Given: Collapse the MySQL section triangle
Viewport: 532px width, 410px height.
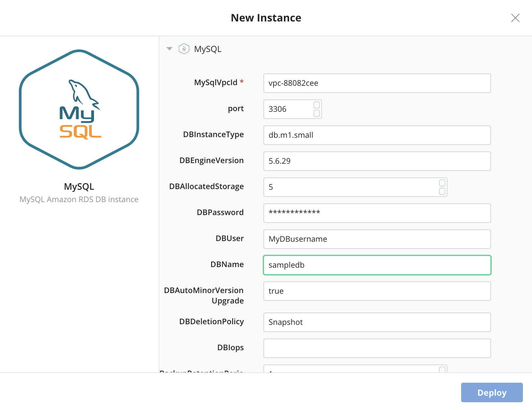Looking at the screenshot, I should 169,49.
